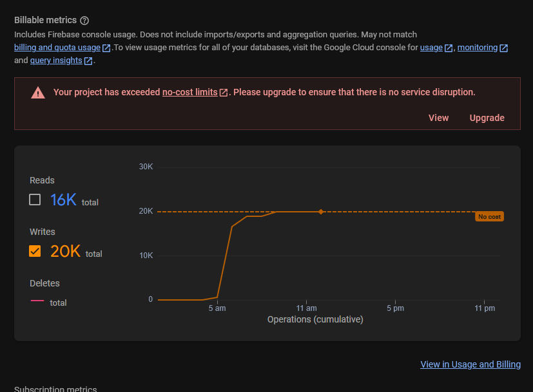Screen dimensions: 533x392
Task: Click external-link icon beside billing and quota usage
Action: click(106, 48)
